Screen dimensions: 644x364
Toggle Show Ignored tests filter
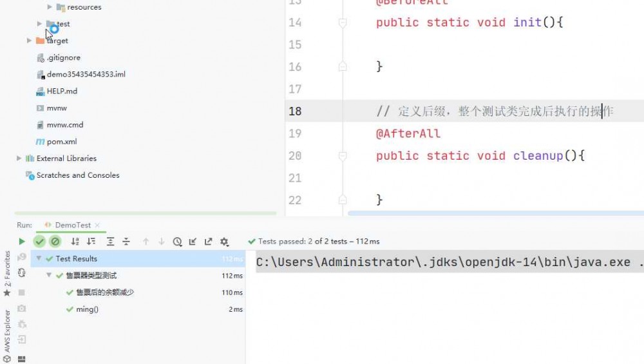(x=55, y=242)
